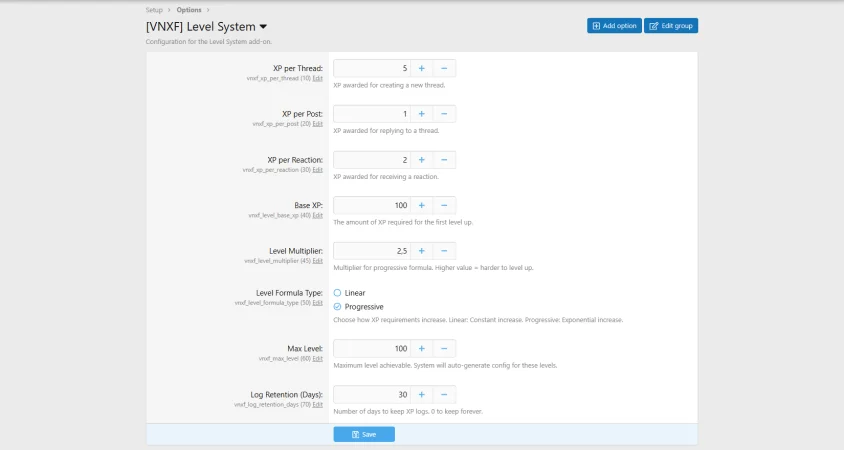Increase XP per Thread with plus button
844x450 pixels.
click(x=421, y=68)
